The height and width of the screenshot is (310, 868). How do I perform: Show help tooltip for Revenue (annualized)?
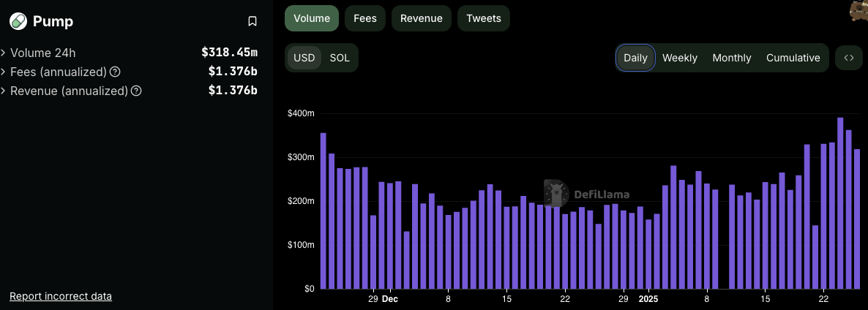pos(136,91)
